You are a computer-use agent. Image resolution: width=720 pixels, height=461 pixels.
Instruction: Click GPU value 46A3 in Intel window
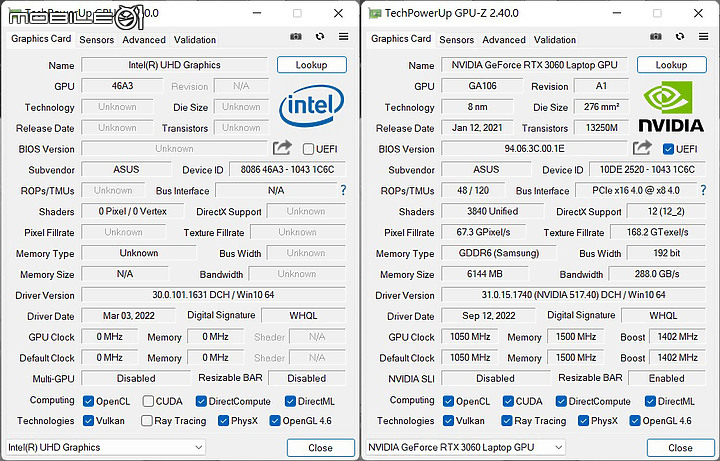123,86
